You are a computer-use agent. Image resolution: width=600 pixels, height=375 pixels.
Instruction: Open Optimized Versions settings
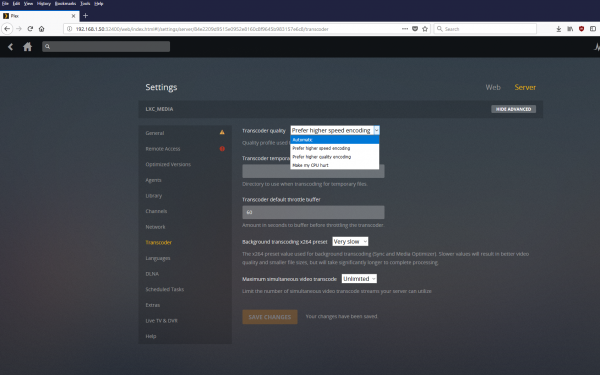[168, 165]
